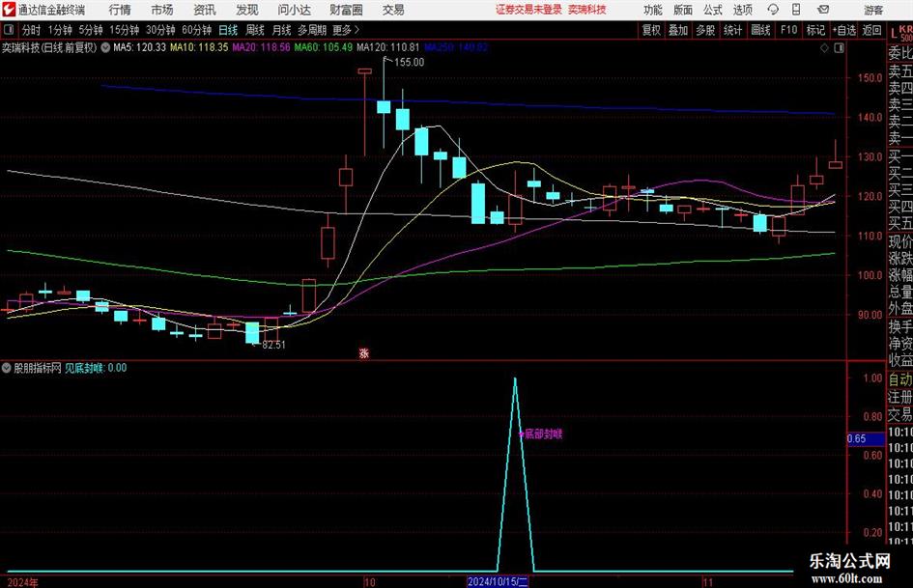The width and height of the screenshot is (913, 588).
Task: Click the red 奕瑞科技 title link
Action: [587, 10]
